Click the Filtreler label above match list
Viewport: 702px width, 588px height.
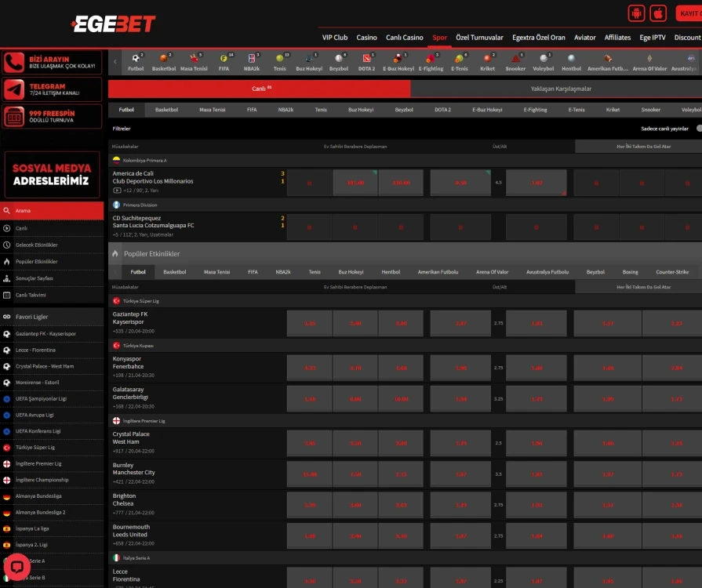click(122, 129)
